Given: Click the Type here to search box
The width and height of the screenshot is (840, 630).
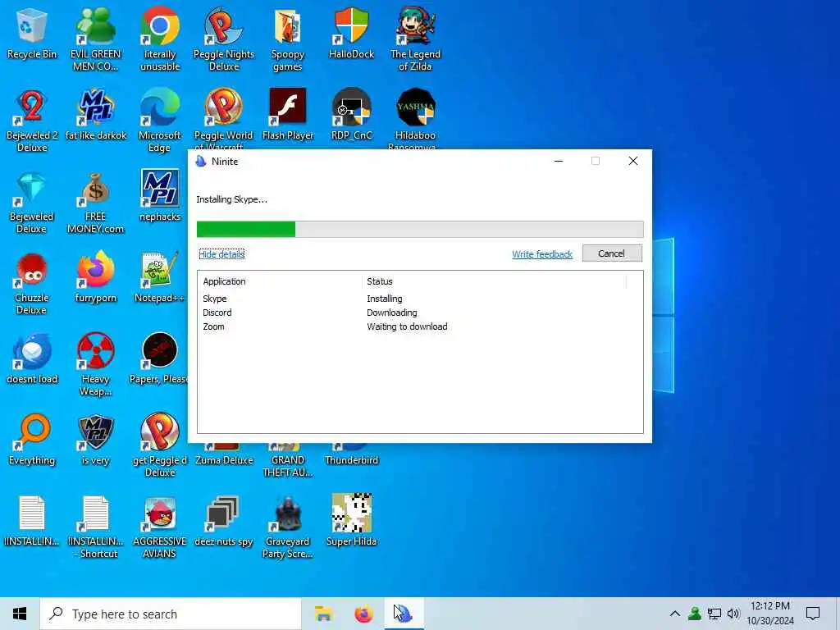Looking at the screenshot, I should pos(171,614).
